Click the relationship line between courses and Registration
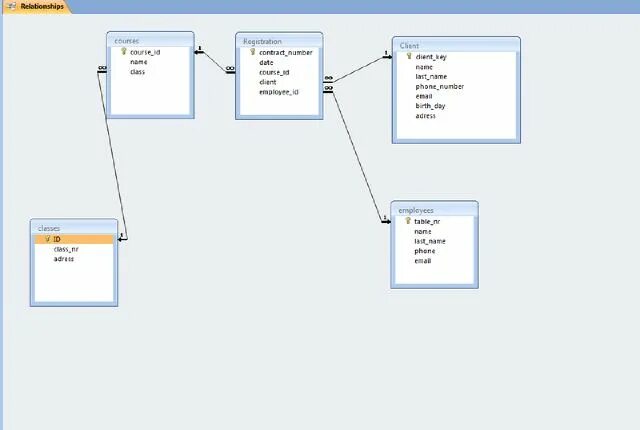 coord(214,62)
